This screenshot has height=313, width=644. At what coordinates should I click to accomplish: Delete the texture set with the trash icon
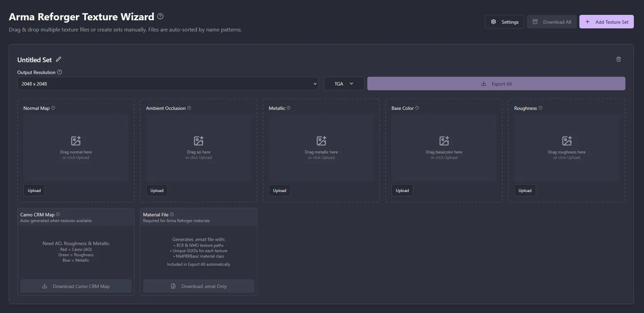pos(619,59)
